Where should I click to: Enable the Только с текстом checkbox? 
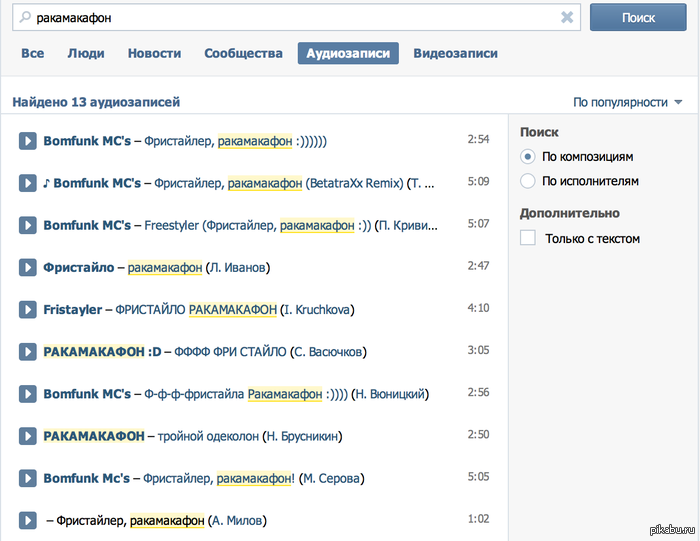(x=528, y=238)
